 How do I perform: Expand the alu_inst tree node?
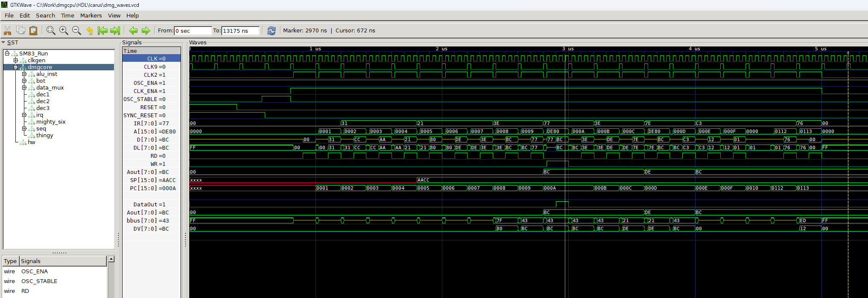point(24,74)
